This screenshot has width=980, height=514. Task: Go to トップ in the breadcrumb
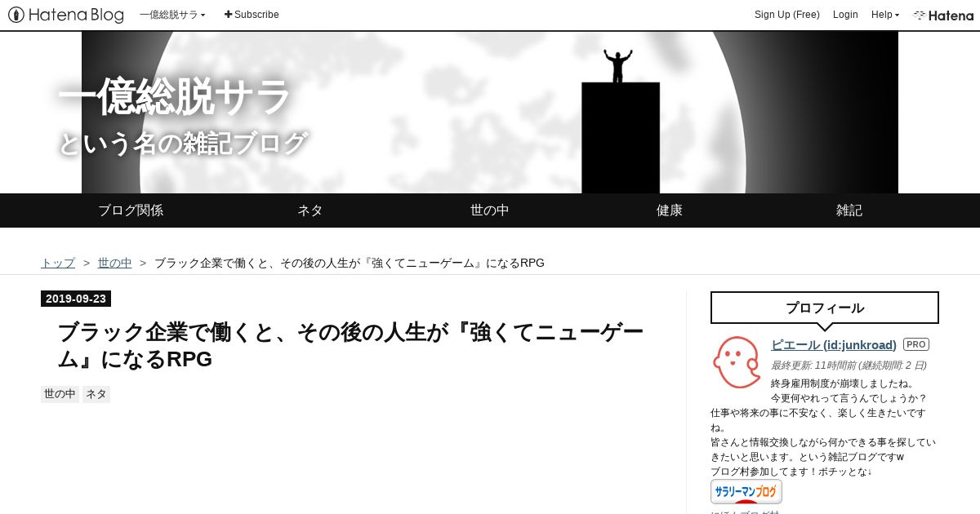[58, 263]
